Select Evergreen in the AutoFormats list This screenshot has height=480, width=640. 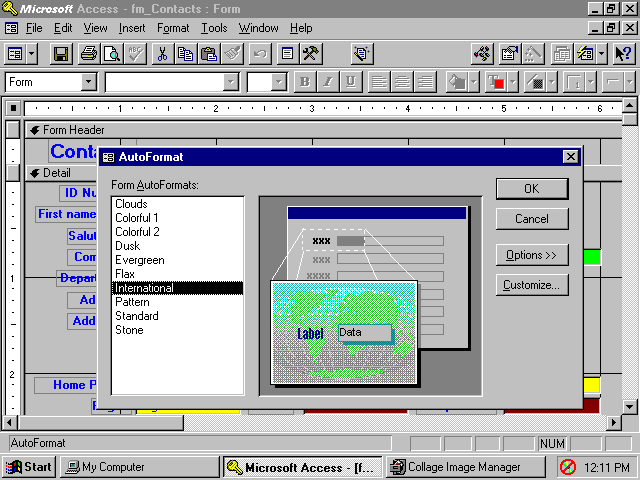click(177, 260)
